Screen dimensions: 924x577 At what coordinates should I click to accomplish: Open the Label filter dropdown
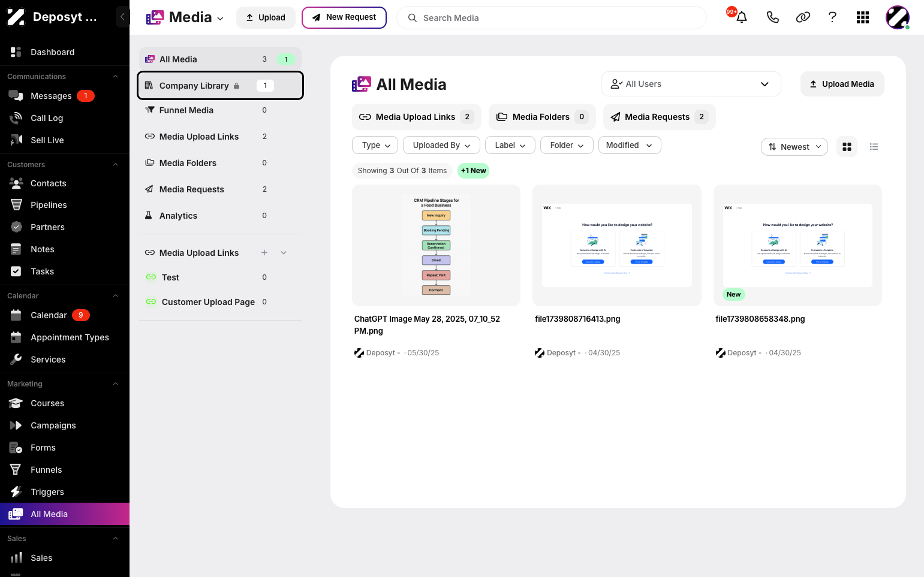pos(510,145)
